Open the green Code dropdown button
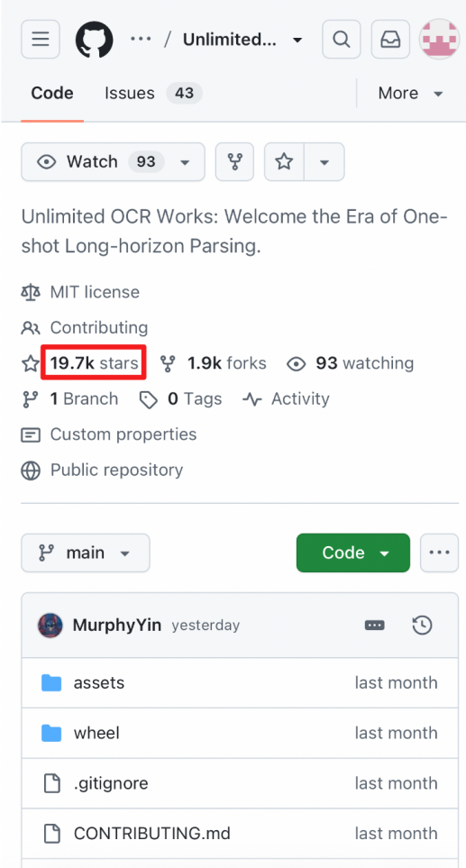The width and height of the screenshot is (466, 868). [353, 553]
